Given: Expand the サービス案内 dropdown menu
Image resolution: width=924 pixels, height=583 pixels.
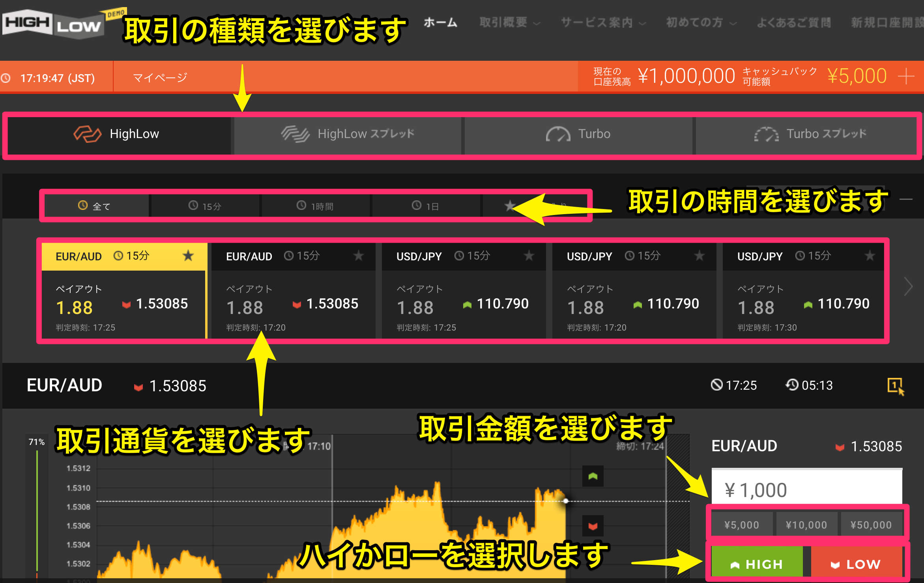Looking at the screenshot, I should click(603, 22).
